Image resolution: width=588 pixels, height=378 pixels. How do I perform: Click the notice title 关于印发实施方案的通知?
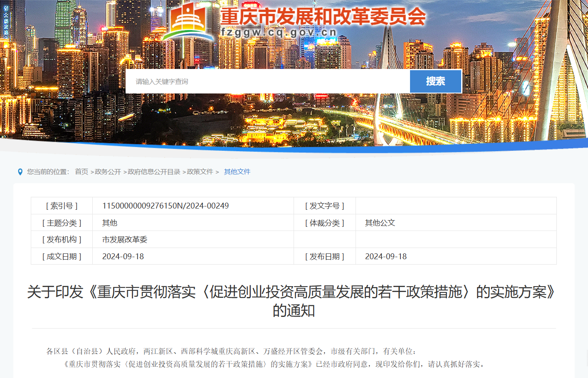[294, 302]
